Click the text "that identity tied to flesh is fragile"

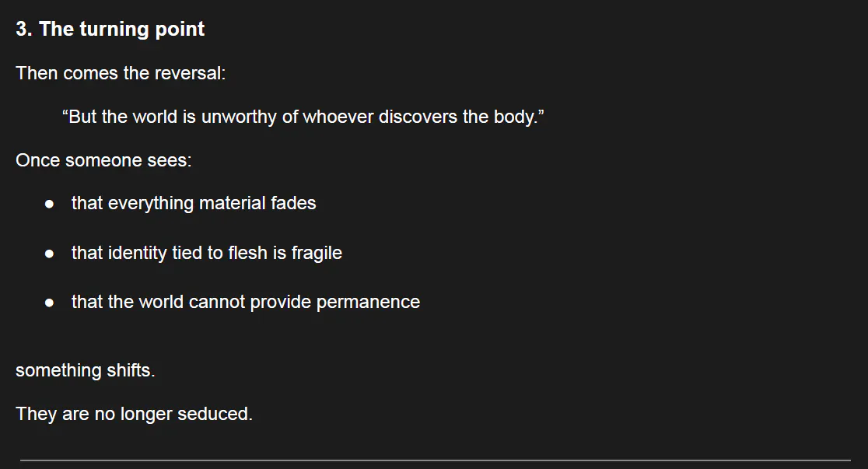coord(206,254)
